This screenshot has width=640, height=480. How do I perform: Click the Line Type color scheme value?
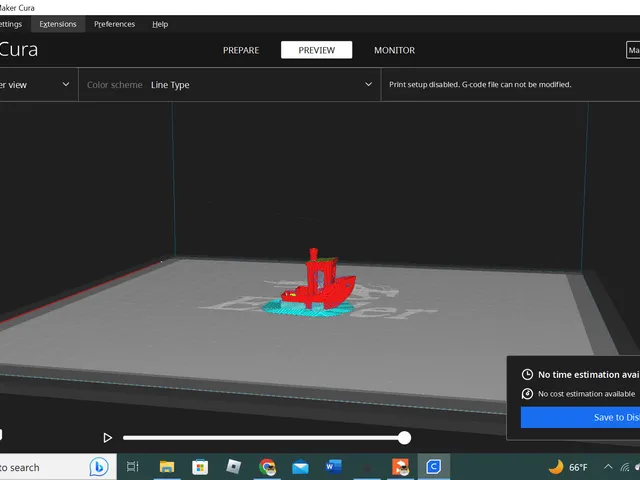click(170, 85)
